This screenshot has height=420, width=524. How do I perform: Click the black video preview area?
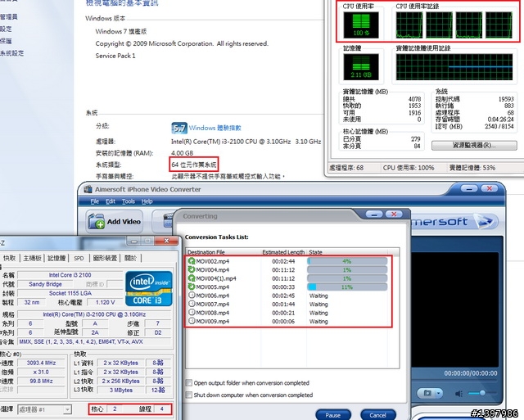(454, 309)
